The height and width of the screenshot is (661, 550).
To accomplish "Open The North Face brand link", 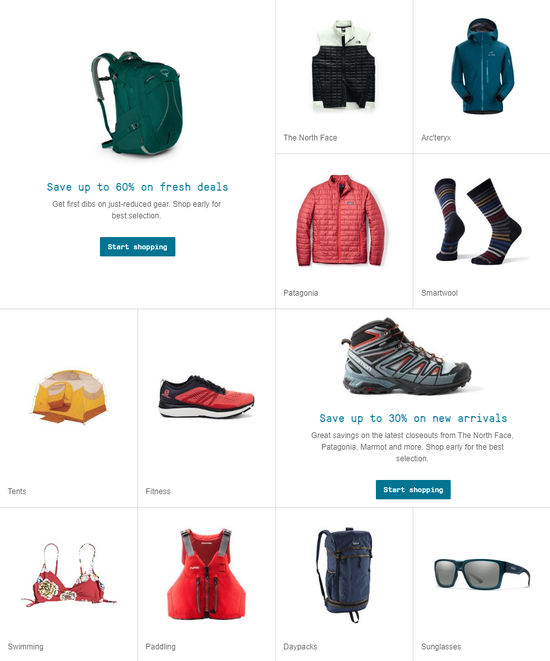I will 310,137.
